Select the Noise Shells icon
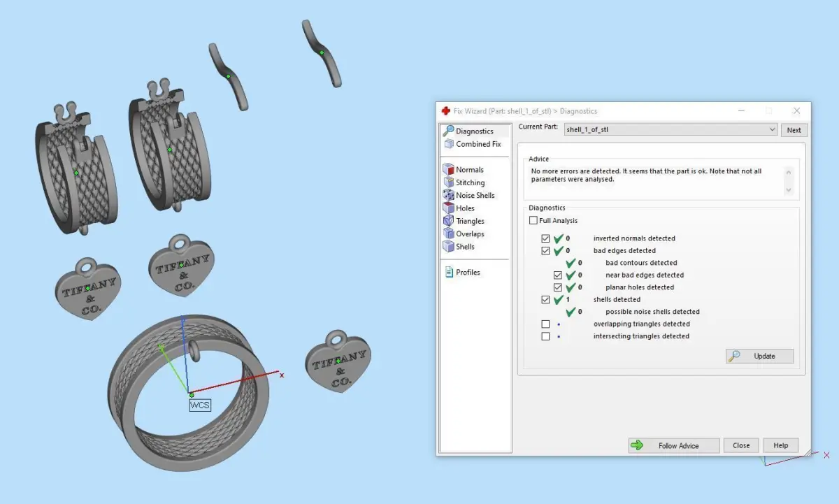 [x=448, y=195]
